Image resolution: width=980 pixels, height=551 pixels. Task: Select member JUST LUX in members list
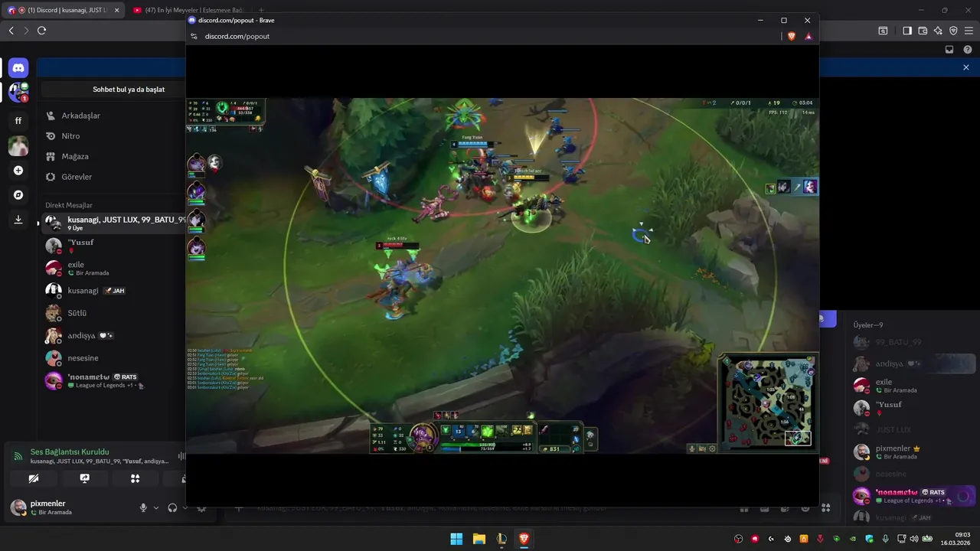pyautogui.click(x=913, y=430)
